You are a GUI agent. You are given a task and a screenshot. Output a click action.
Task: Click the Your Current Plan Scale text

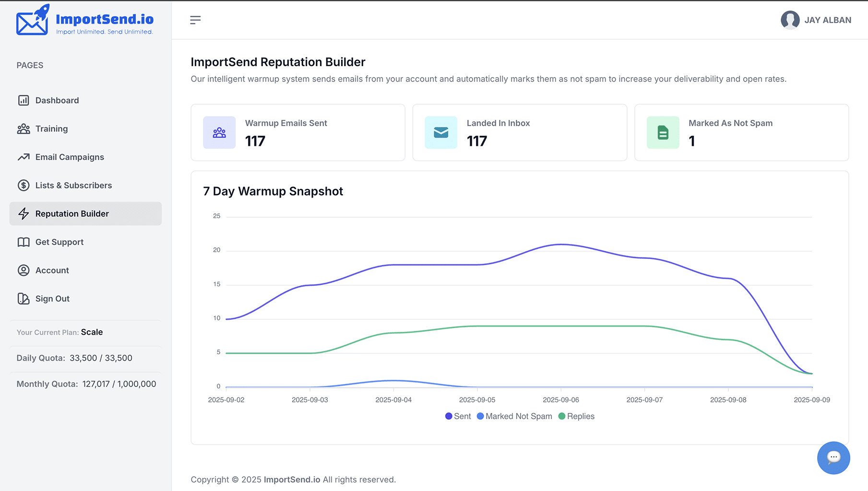tap(59, 332)
